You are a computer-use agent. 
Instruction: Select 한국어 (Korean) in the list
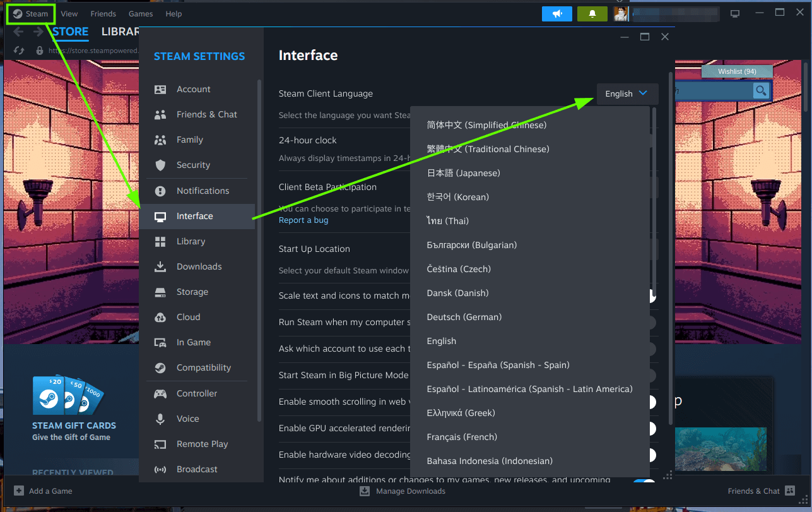(530, 197)
